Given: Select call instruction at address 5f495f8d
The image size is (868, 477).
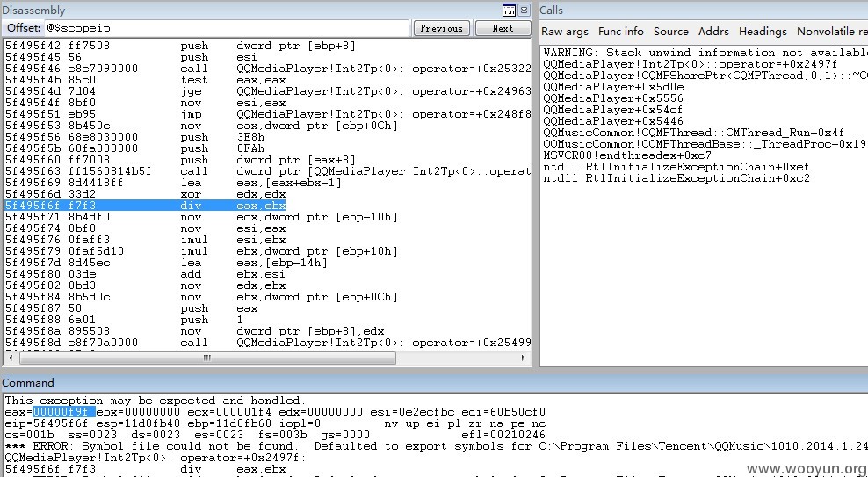Looking at the screenshot, I should coord(267,343).
